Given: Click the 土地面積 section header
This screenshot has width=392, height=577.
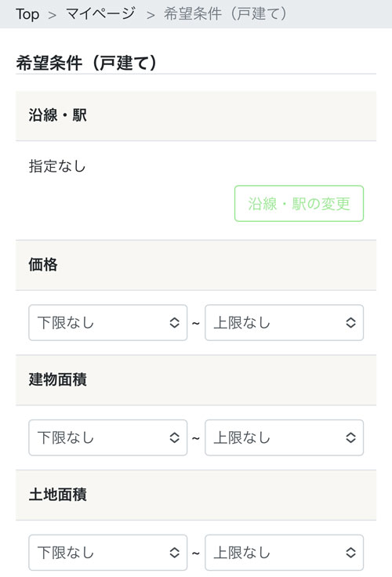Looking at the screenshot, I should pos(196,495).
